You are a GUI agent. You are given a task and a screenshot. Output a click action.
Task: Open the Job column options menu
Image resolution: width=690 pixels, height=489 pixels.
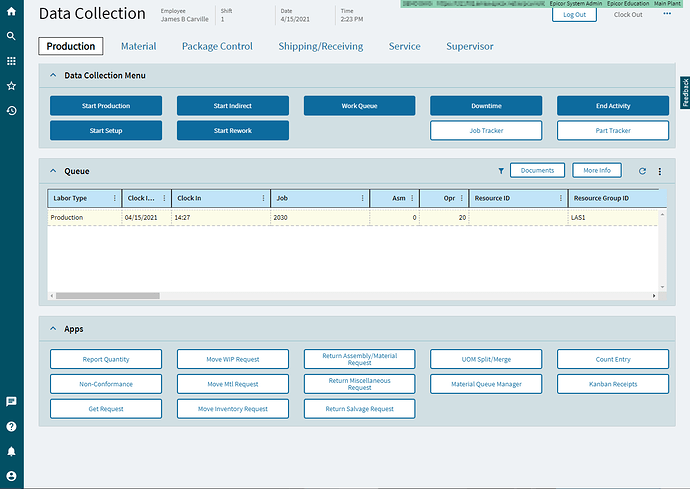[x=361, y=198]
